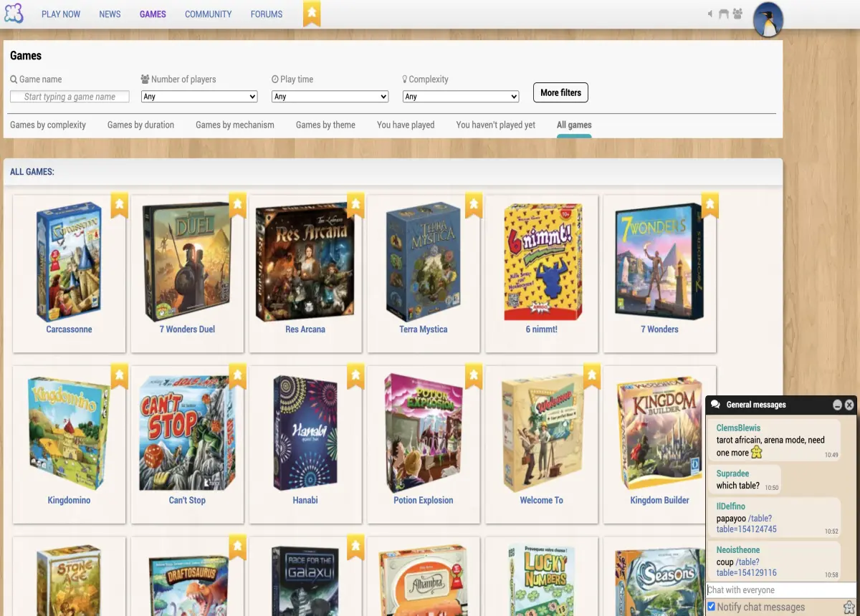
Task: Click the star ribbon on 7 Wonders Duel
Action: coord(238,206)
